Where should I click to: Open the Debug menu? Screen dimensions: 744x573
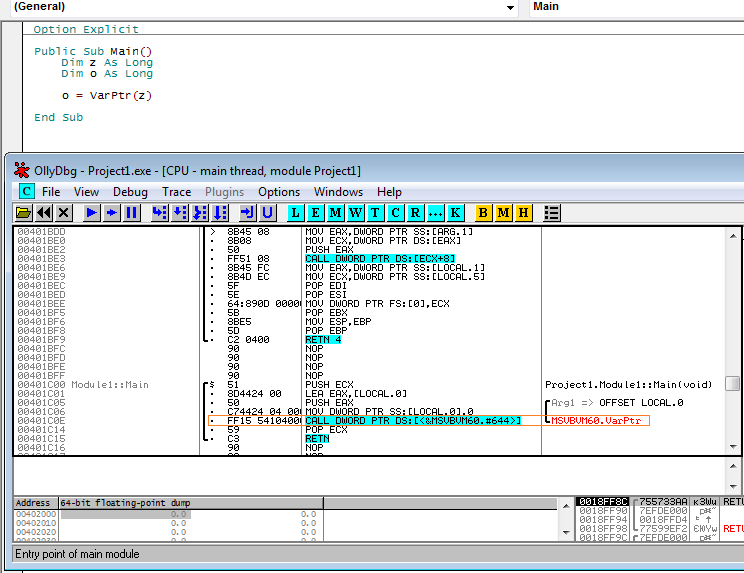click(130, 192)
